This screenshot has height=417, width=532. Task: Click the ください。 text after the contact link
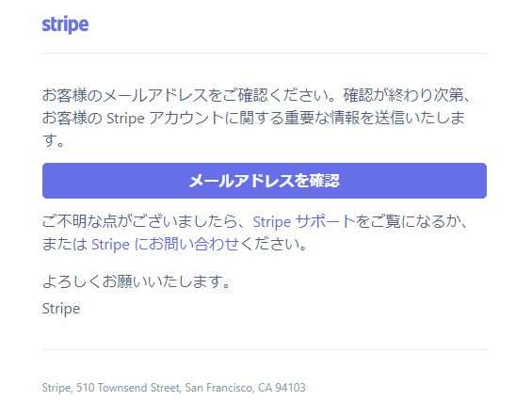[273, 245]
